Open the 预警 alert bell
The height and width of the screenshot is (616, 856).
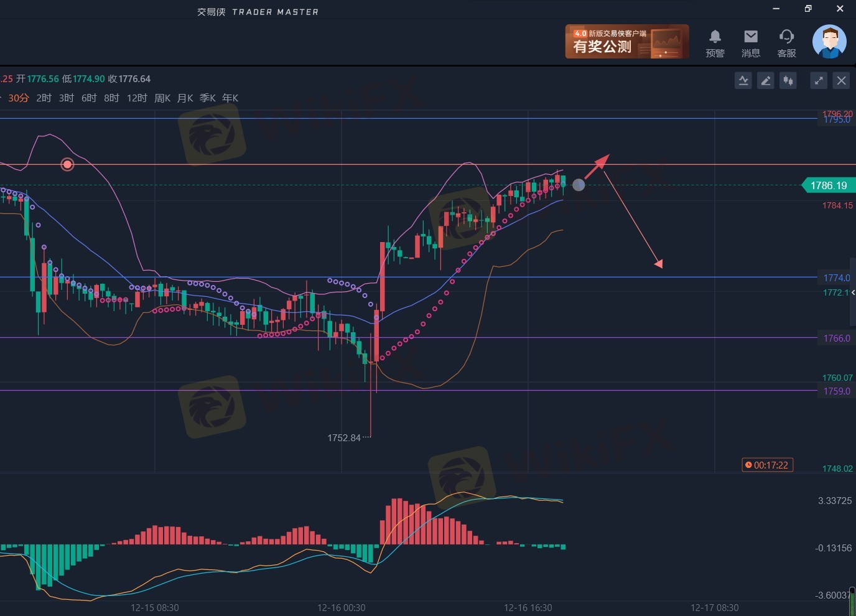[715, 42]
